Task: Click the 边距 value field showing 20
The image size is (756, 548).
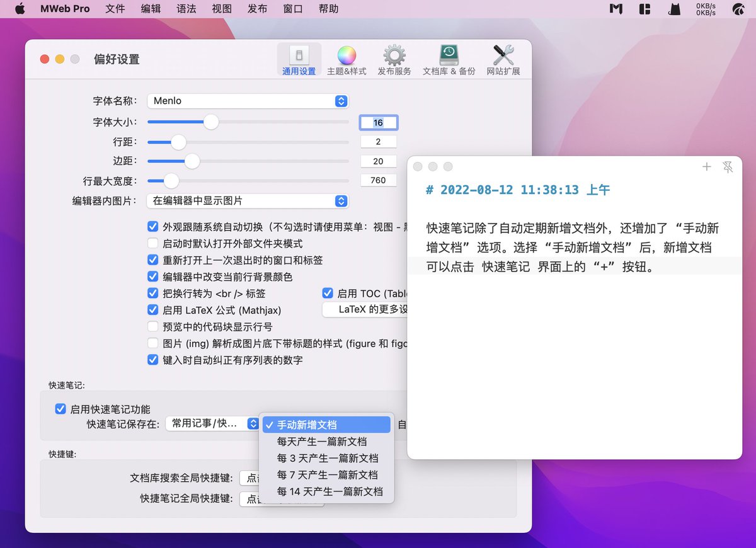Action: click(379, 161)
